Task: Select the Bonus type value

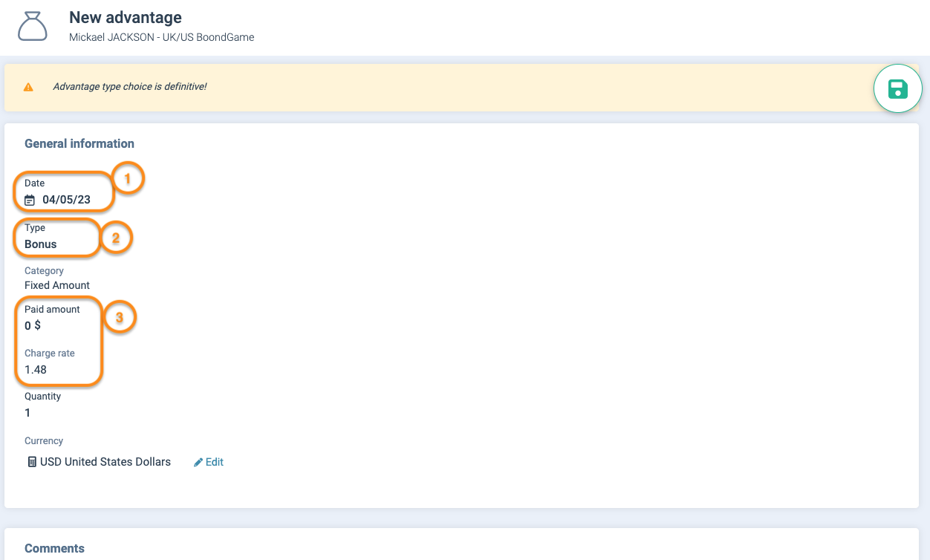Action: [41, 244]
